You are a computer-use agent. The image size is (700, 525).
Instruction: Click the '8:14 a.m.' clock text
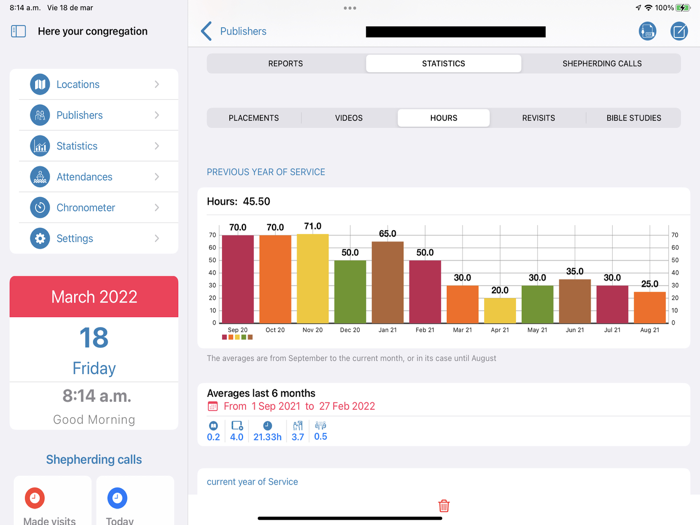pyautogui.click(x=97, y=396)
